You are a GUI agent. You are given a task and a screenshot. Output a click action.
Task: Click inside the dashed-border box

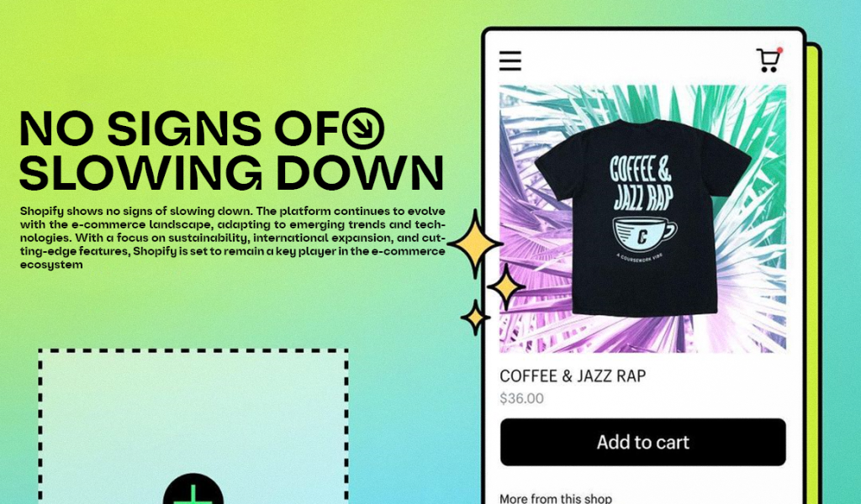click(x=193, y=417)
